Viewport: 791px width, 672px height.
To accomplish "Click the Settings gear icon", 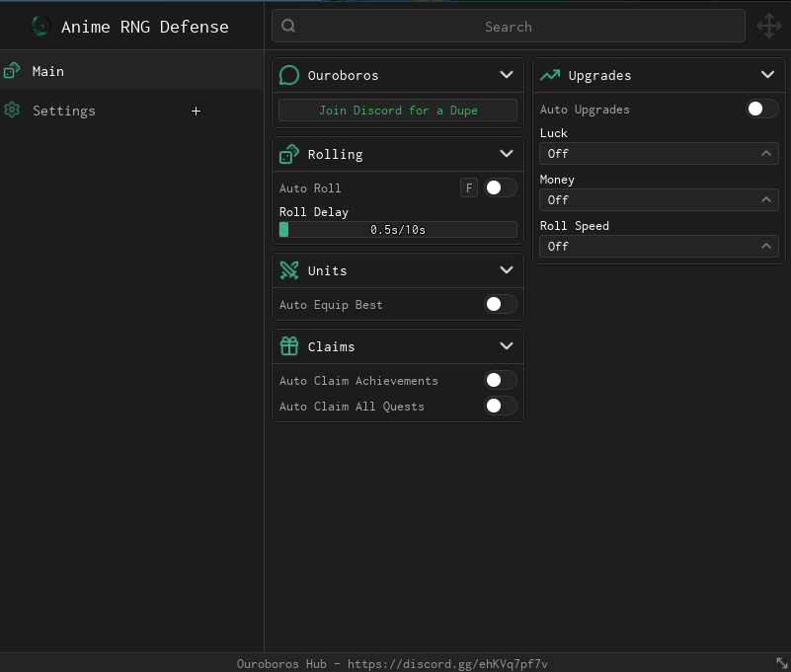I will pos(12,110).
